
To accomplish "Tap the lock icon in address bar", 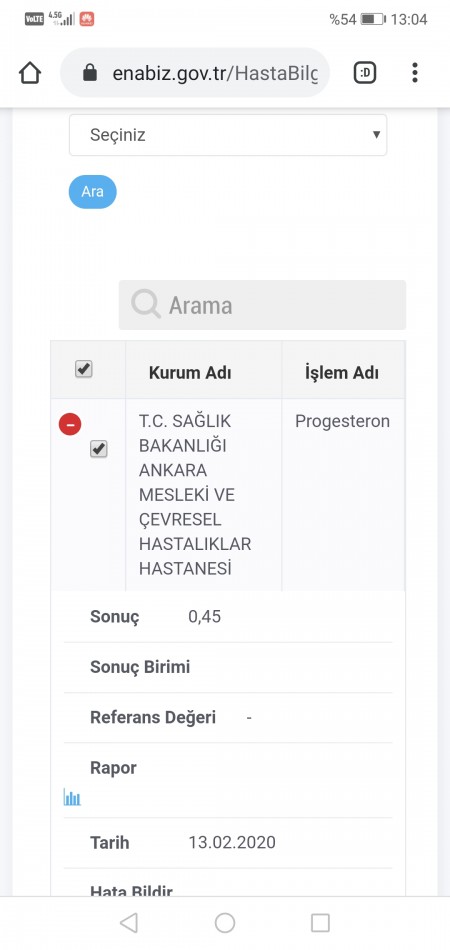I will coord(90,73).
